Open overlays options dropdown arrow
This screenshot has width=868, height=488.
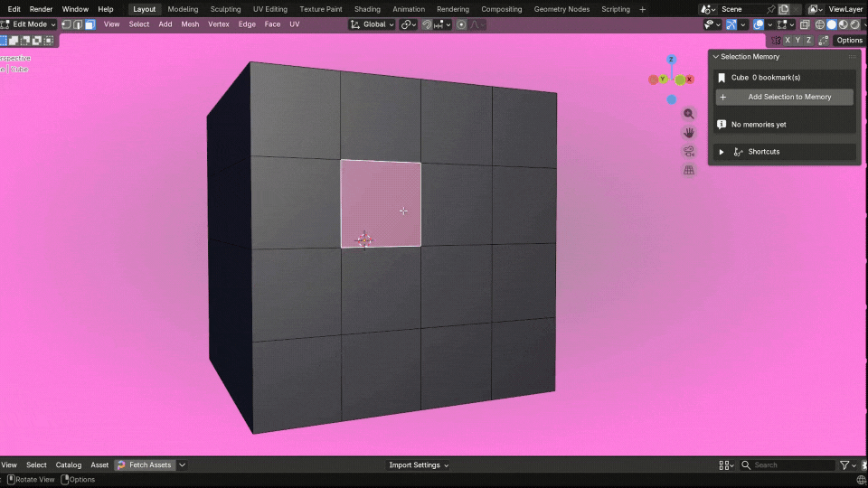coord(769,24)
